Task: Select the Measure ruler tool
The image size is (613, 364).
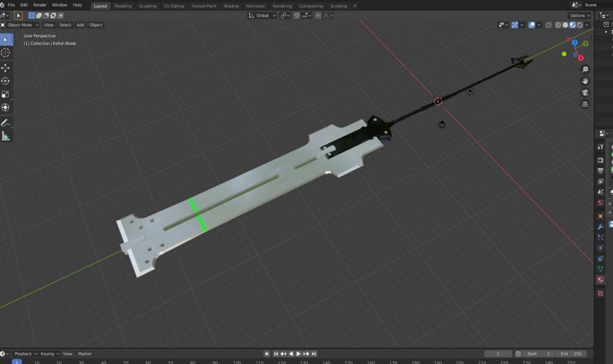Action: tap(5, 137)
